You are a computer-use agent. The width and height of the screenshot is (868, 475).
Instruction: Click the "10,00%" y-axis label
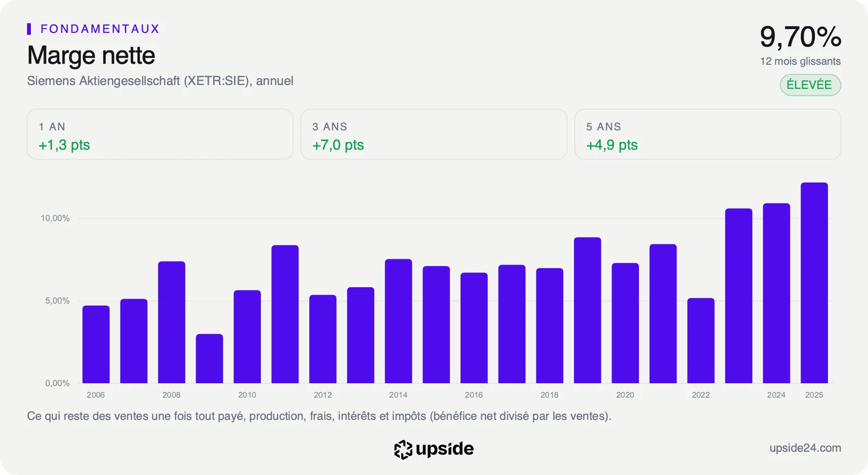pos(55,218)
